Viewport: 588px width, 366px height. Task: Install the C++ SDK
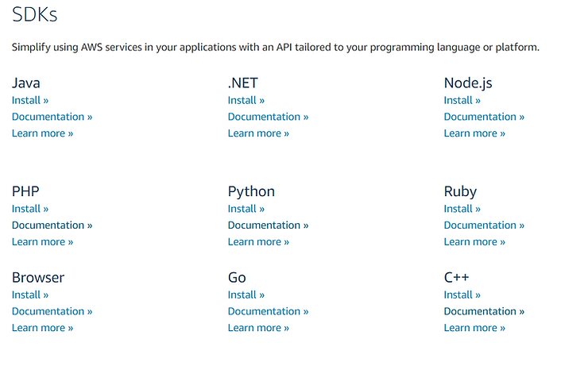(x=462, y=295)
